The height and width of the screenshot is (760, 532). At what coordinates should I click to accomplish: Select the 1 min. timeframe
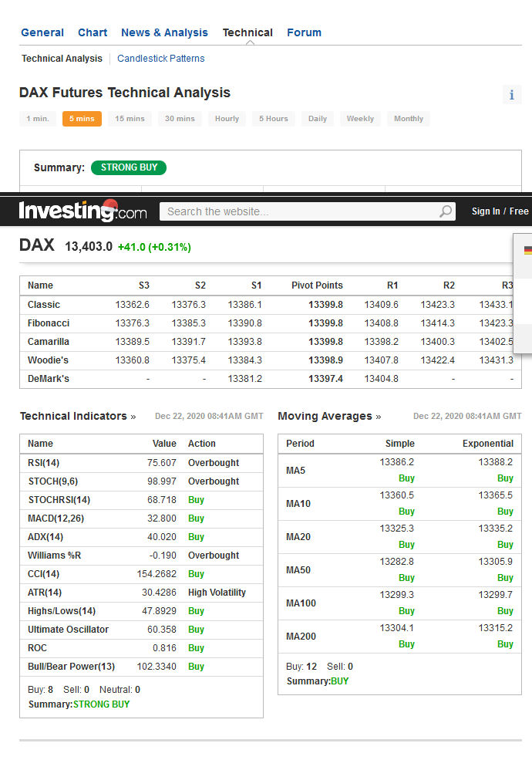(x=38, y=119)
